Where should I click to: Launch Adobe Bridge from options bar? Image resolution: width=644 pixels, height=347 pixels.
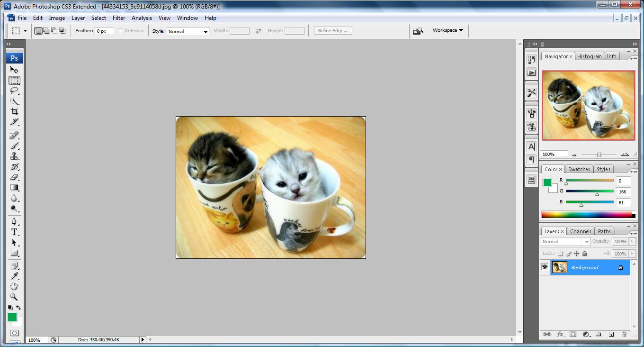click(418, 31)
